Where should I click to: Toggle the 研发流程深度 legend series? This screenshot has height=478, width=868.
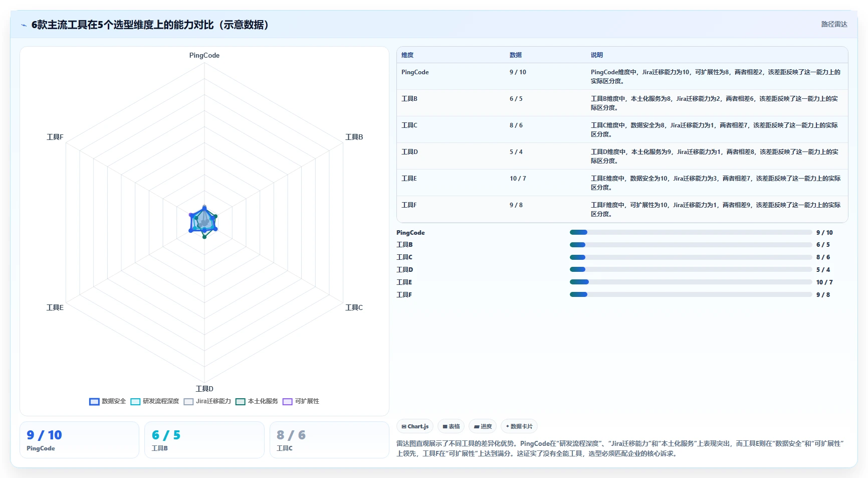154,401
